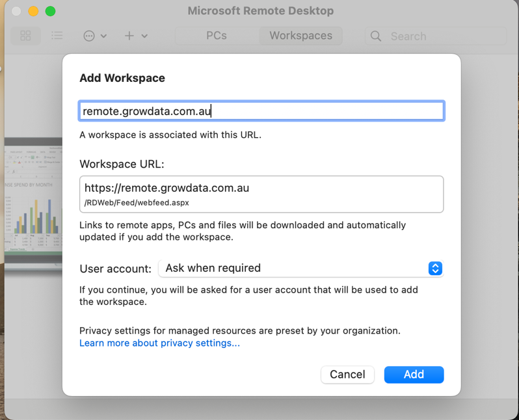Open the User account dropdown

[x=301, y=268]
